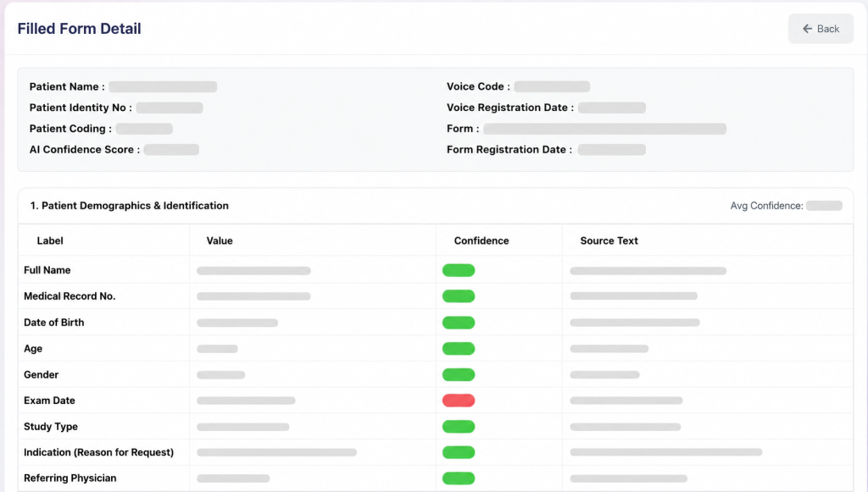
Task: Click the Value column header
Action: coord(220,240)
